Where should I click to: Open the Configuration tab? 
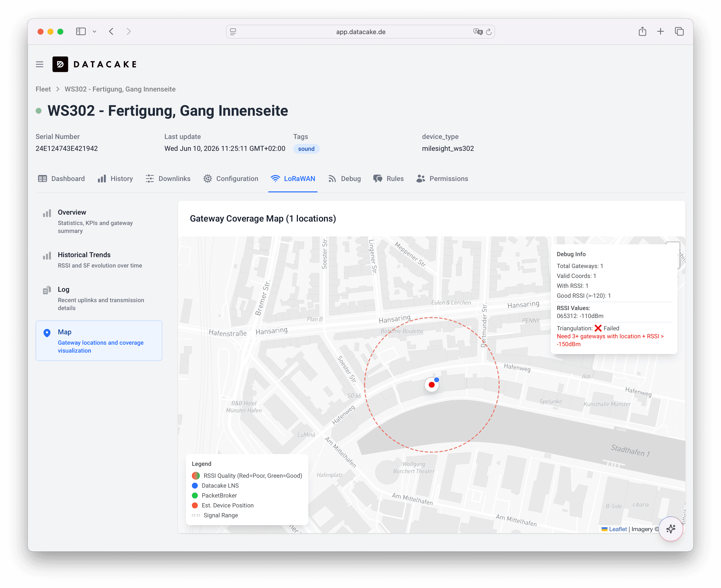point(231,179)
